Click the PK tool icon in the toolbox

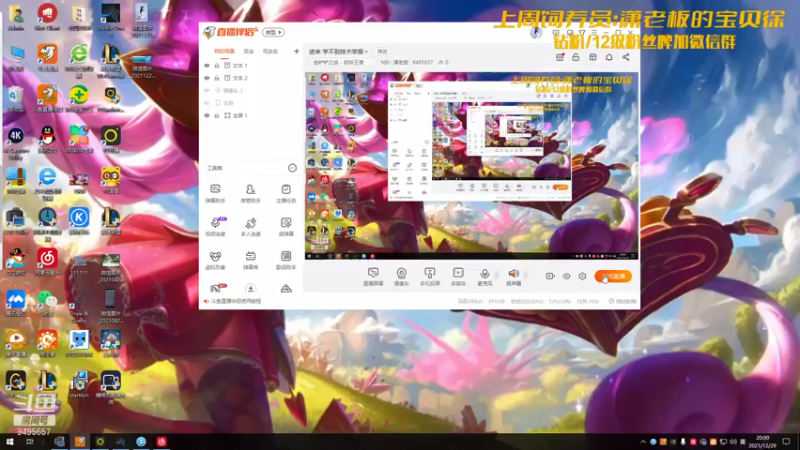click(x=216, y=288)
